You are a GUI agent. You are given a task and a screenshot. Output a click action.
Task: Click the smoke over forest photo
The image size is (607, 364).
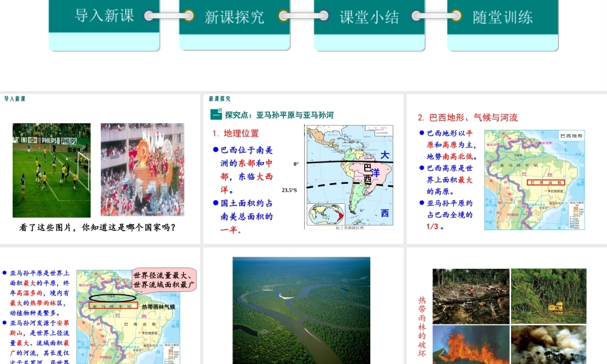(549, 344)
